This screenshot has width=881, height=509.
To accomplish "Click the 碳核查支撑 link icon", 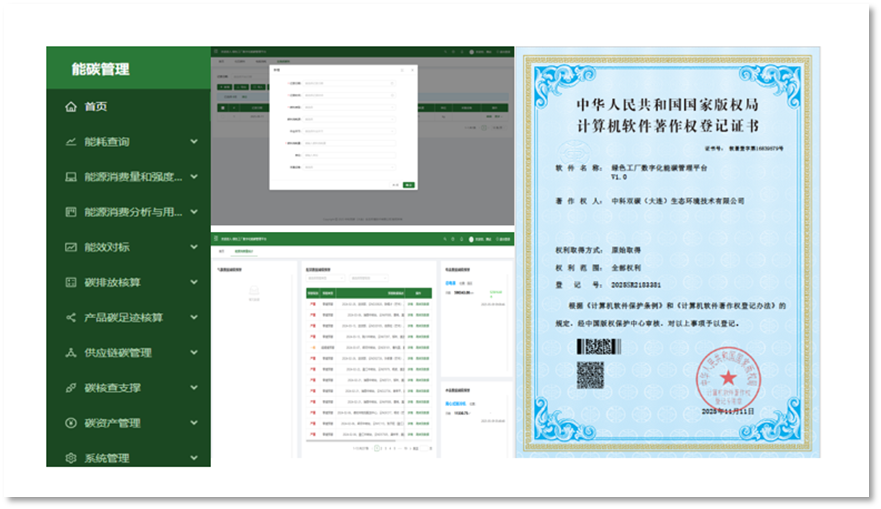I will coord(71,388).
